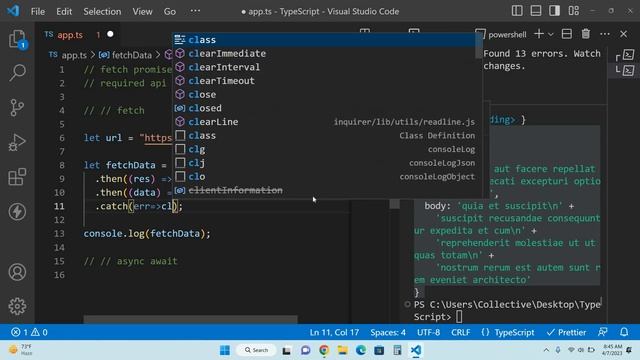Change indentation via Spaces: 4
The height and width of the screenshot is (360, 640).
[x=388, y=332]
